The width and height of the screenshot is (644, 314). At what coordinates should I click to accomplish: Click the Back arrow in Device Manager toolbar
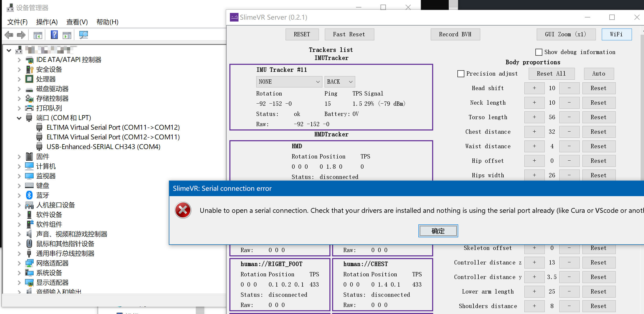pos(9,35)
